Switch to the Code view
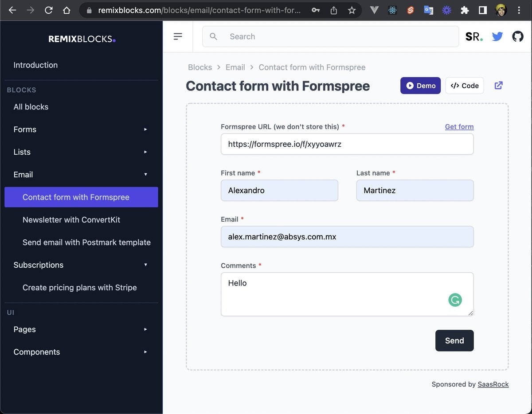Screen dimensions: 532x414 coord(465,86)
